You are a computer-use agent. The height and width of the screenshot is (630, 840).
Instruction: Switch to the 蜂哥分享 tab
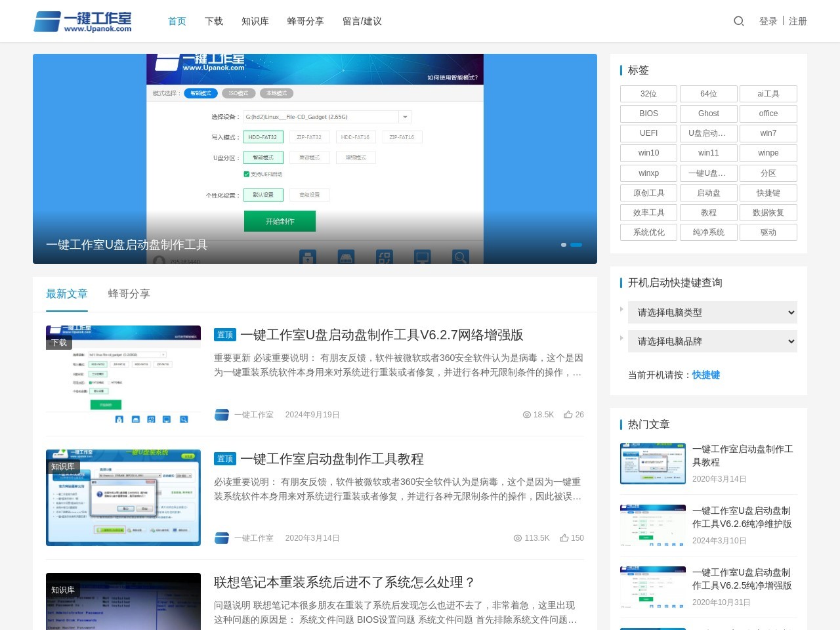[129, 294]
